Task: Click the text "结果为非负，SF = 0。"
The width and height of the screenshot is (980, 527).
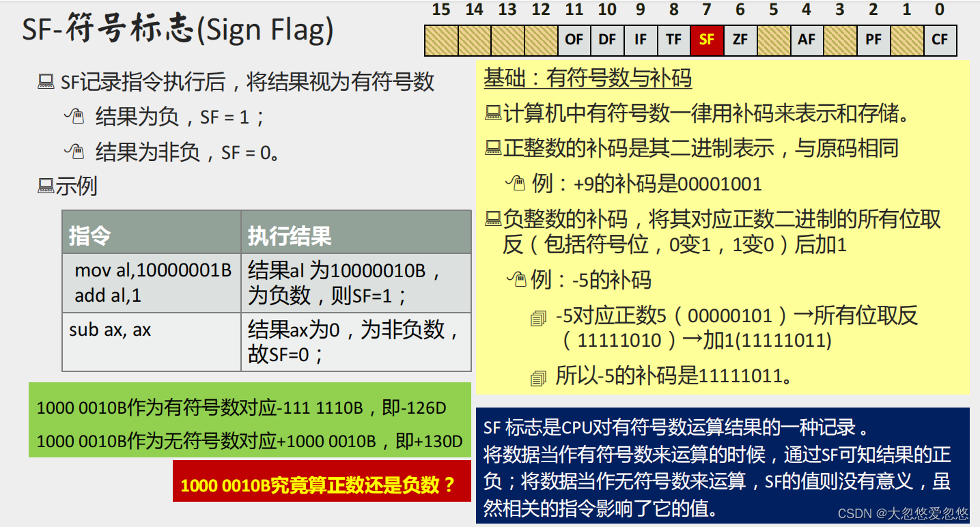Action: point(188,151)
